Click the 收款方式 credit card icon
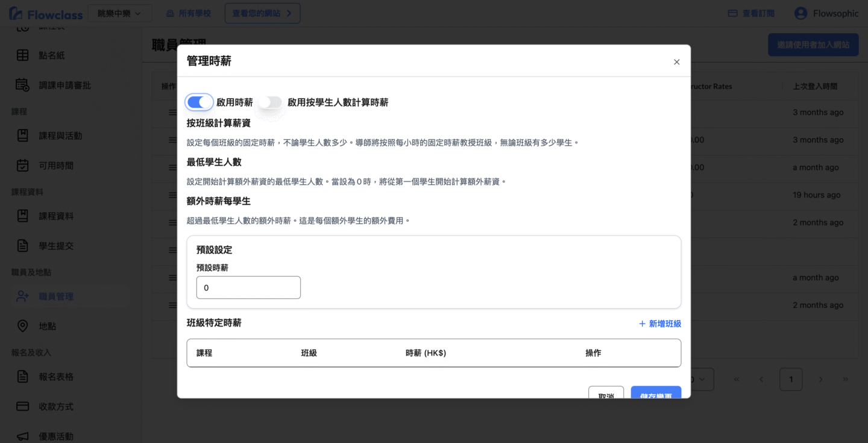Viewport: 868px width, 443px height. point(22,406)
